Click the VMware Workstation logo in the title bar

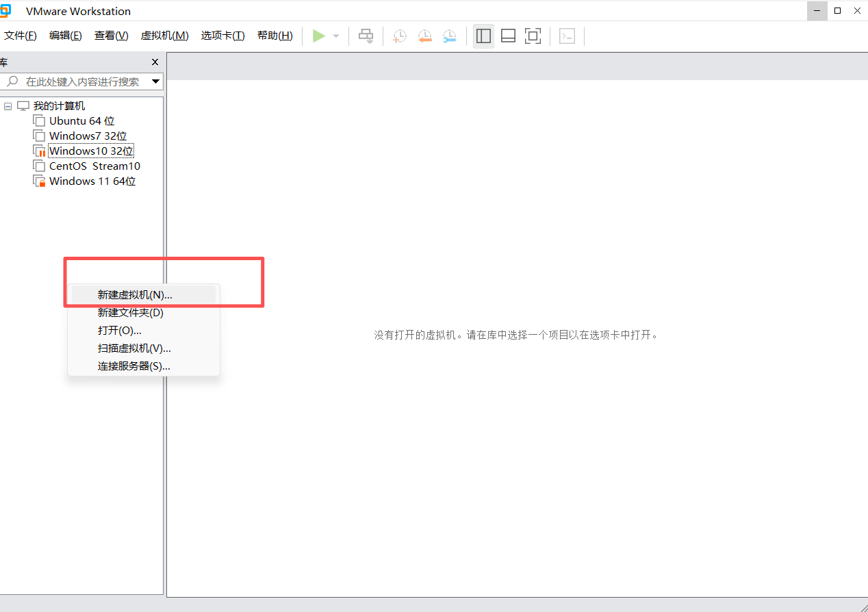click(5, 10)
